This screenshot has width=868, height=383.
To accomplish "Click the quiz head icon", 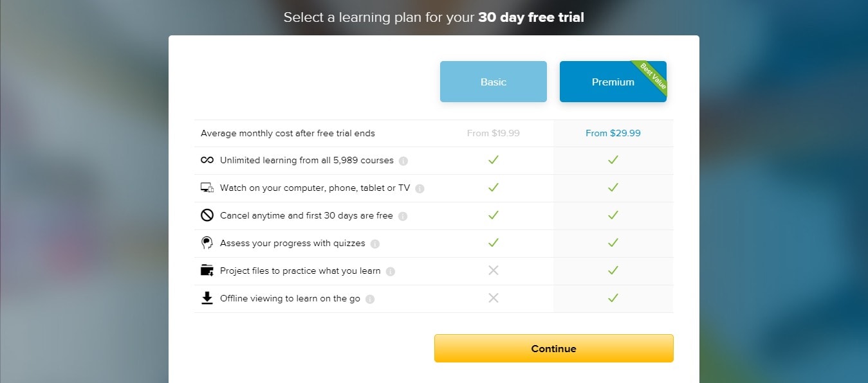I will [x=207, y=244].
